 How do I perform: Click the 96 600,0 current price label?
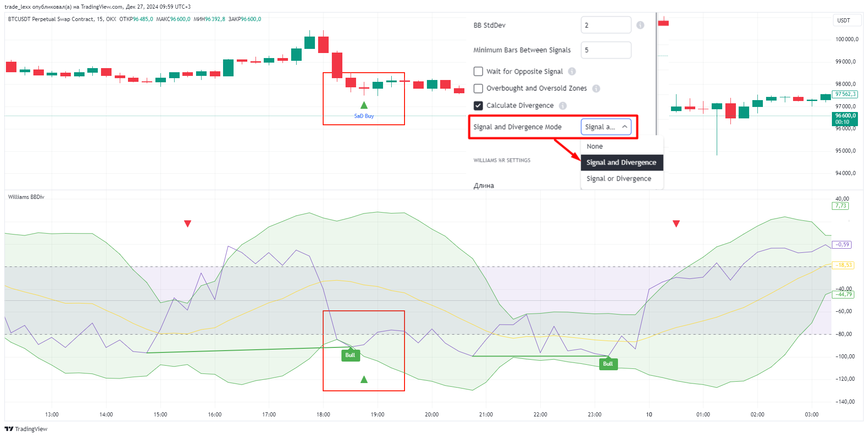coord(845,119)
